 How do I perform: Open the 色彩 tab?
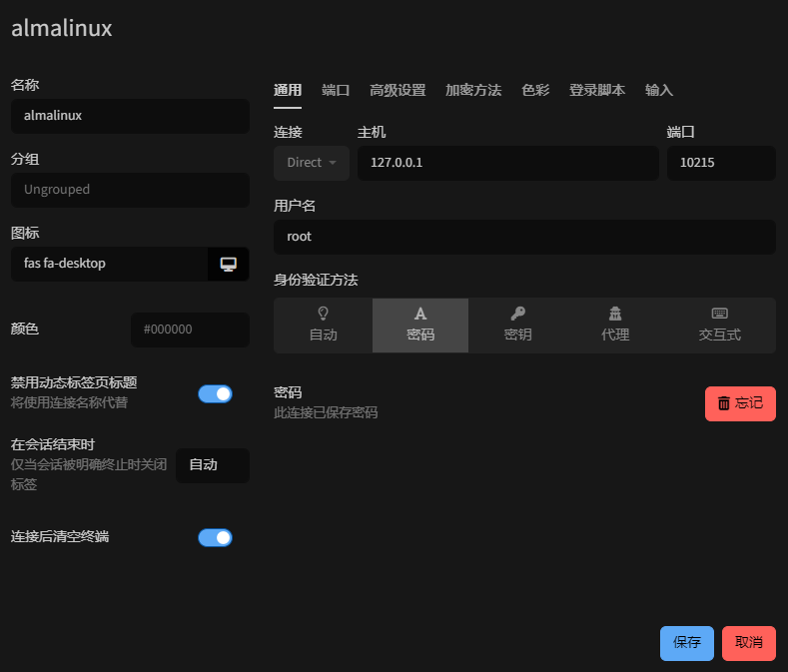535,91
